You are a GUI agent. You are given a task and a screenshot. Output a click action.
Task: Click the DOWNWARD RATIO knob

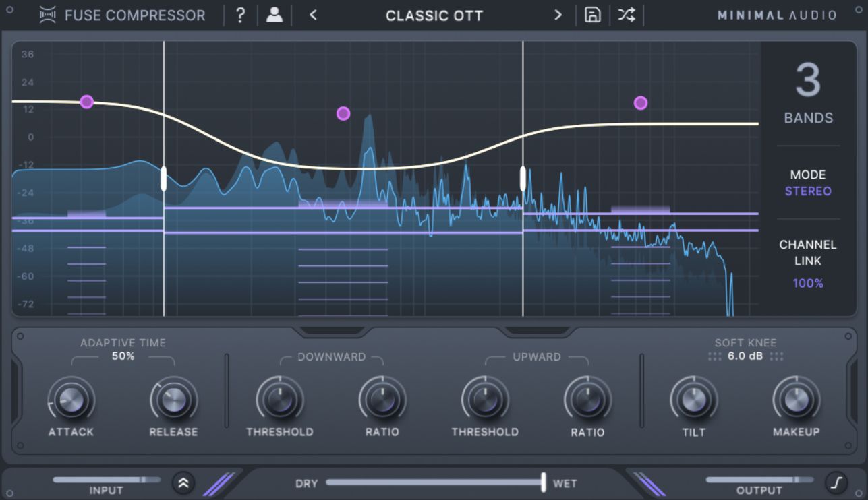pyautogui.click(x=382, y=400)
